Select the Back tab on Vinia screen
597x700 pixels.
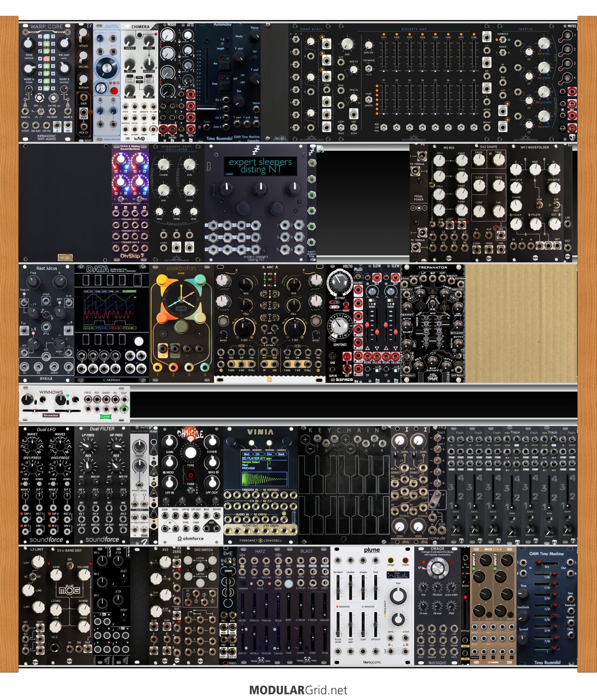(281, 454)
